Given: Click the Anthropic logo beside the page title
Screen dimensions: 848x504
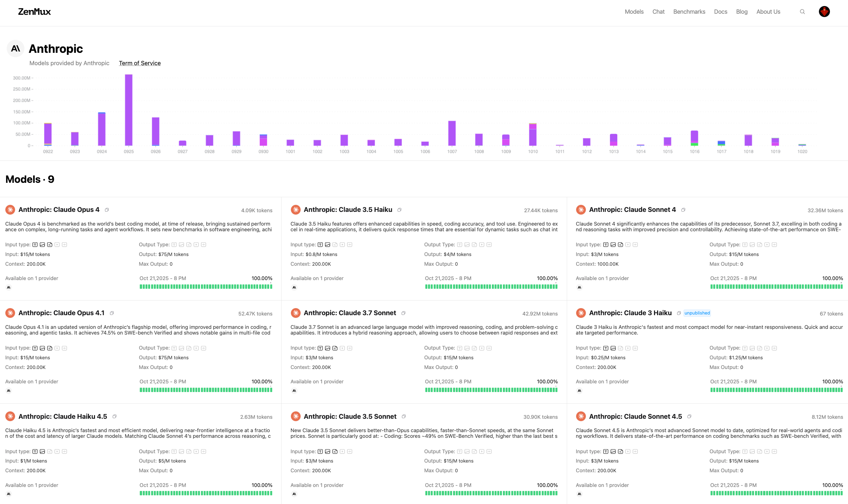Looking at the screenshot, I should coord(15,48).
